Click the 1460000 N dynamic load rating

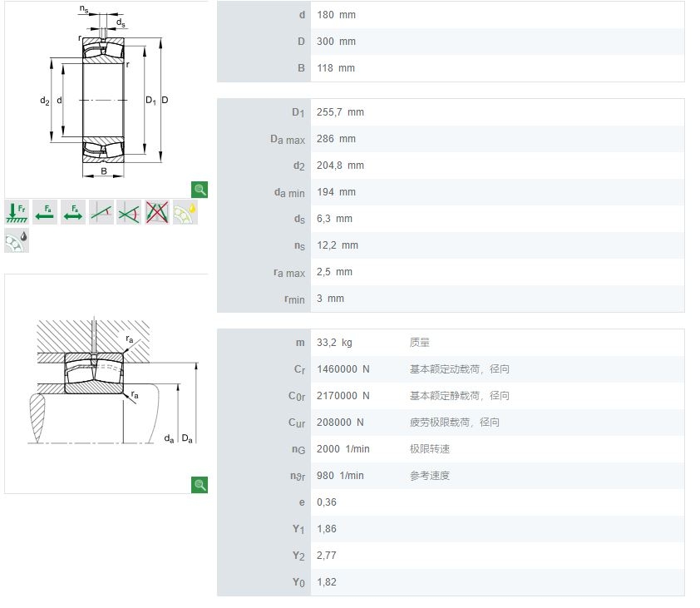343,369
